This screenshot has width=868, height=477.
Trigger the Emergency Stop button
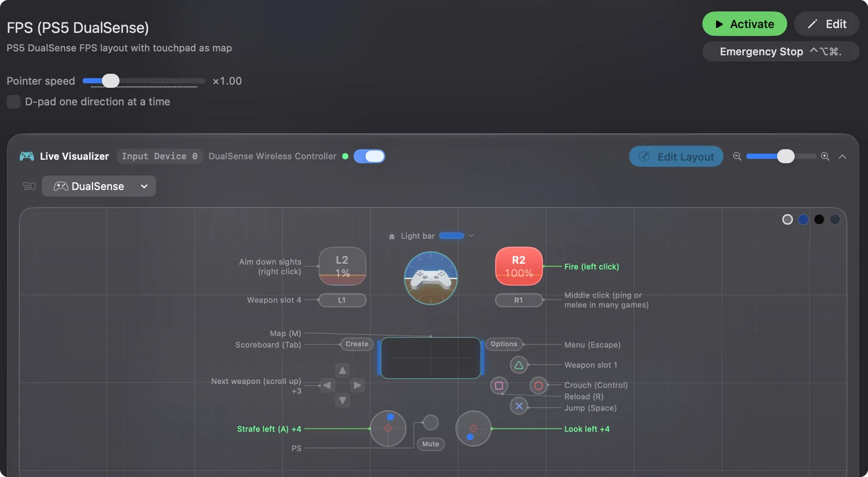click(781, 51)
